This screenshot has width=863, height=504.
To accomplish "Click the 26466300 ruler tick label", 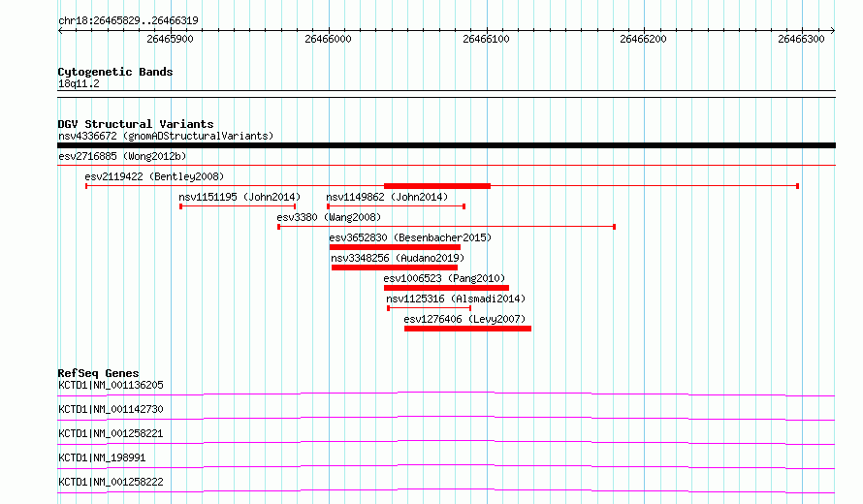I will 801,39.
